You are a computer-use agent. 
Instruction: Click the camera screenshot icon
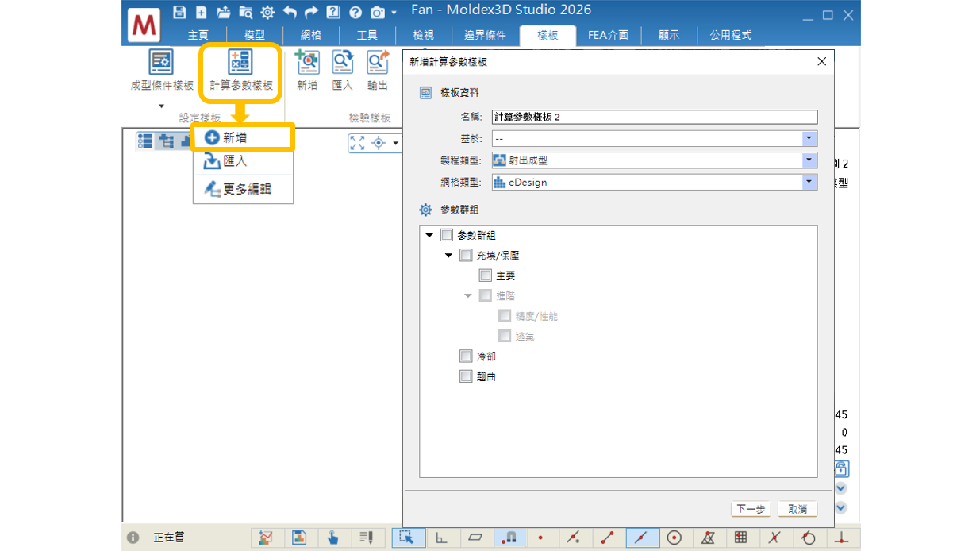tap(377, 12)
